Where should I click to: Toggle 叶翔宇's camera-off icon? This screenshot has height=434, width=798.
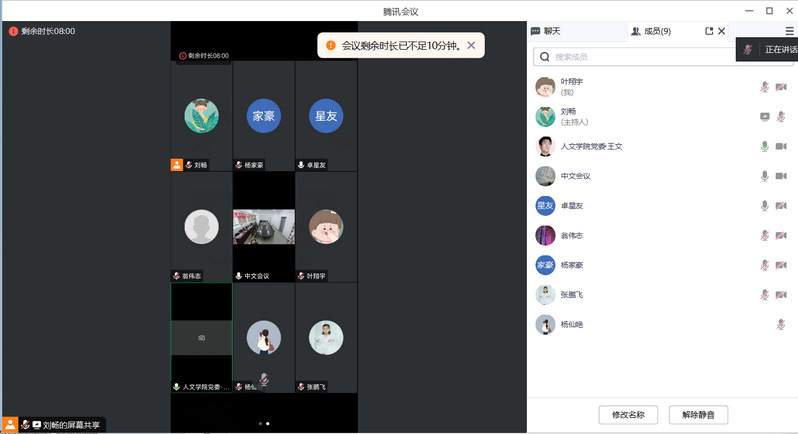pos(781,87)
